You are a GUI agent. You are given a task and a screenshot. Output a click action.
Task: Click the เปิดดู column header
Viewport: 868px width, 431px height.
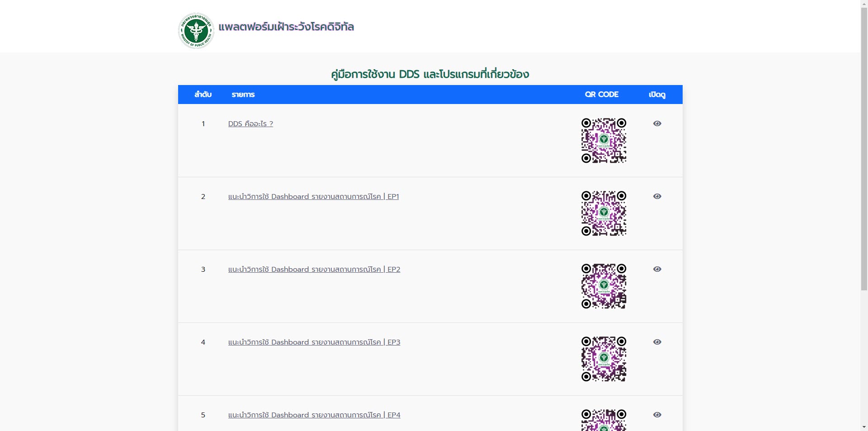coord(656,95)
